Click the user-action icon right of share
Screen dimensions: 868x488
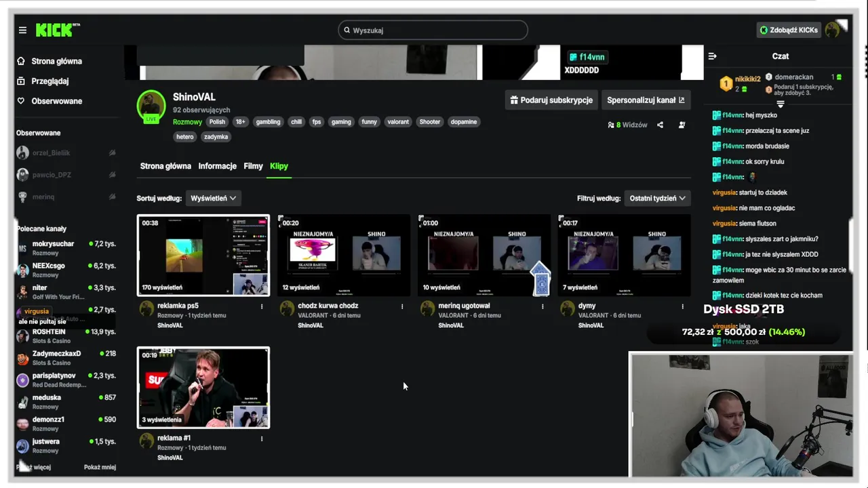point(682,125)
